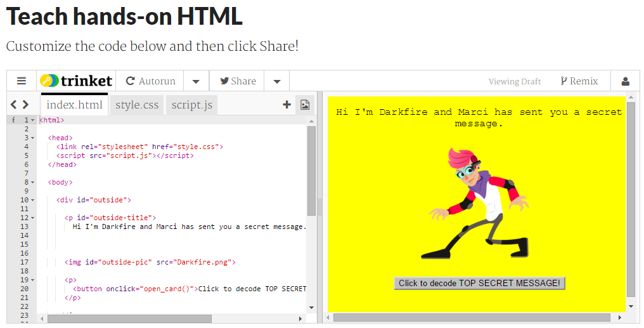Open the Share dropdown arrow
Screen dimensions: 644x328
tap(277, 81)
